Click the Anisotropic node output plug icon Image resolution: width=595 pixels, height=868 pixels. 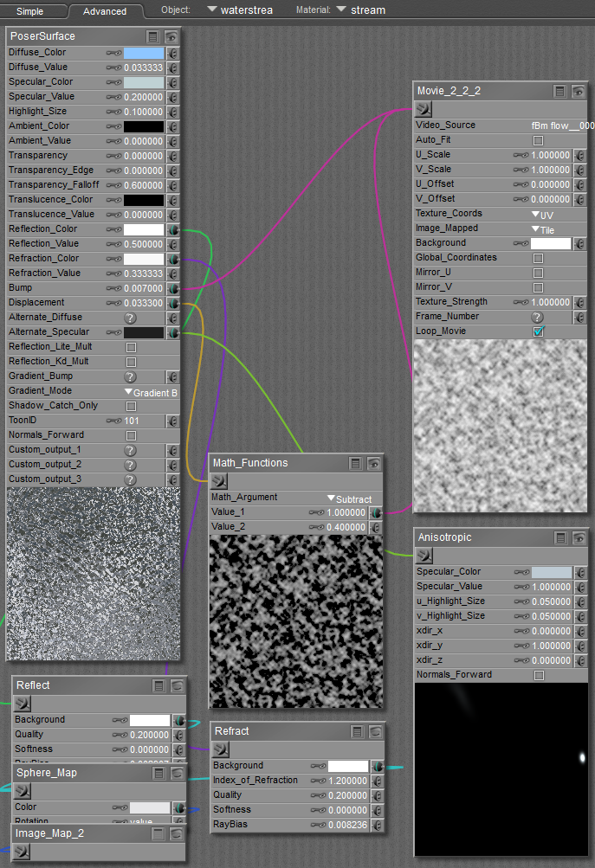[424, 556]
